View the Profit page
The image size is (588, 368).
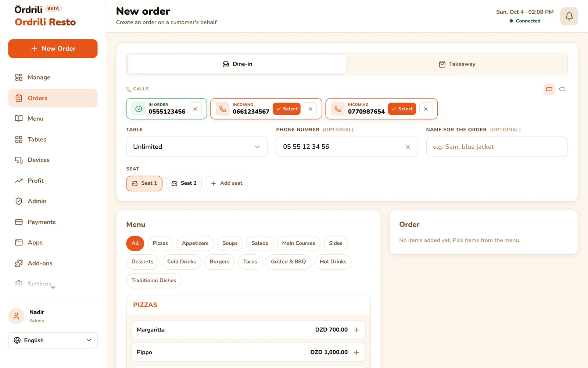[53, 181]
